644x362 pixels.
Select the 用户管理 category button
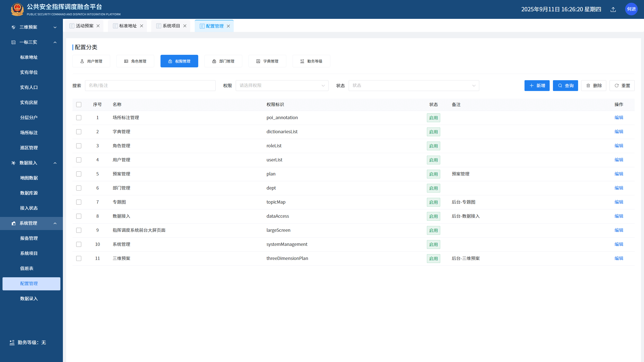[x=91, y=61]
